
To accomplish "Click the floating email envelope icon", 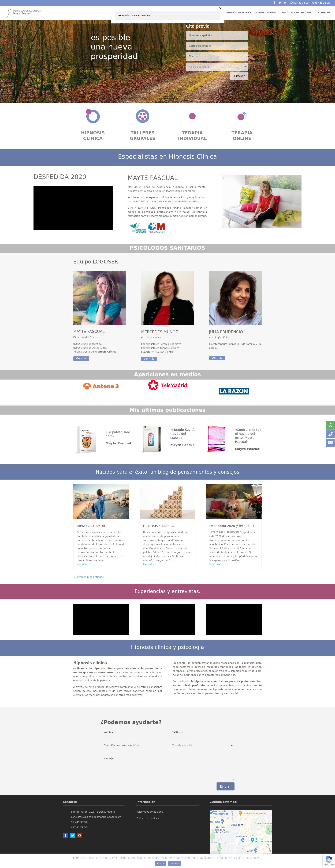I will (331, 443).
